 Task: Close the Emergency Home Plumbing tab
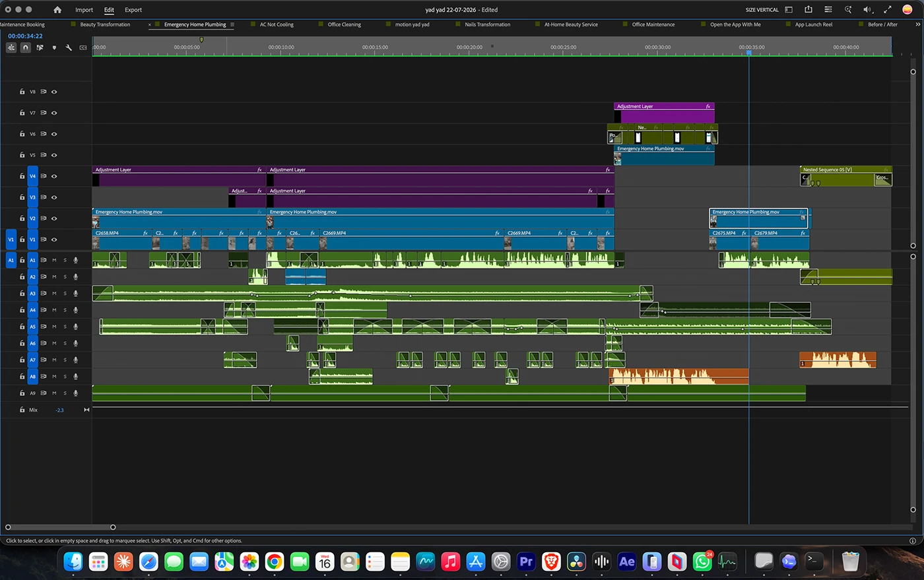point(150,24)
